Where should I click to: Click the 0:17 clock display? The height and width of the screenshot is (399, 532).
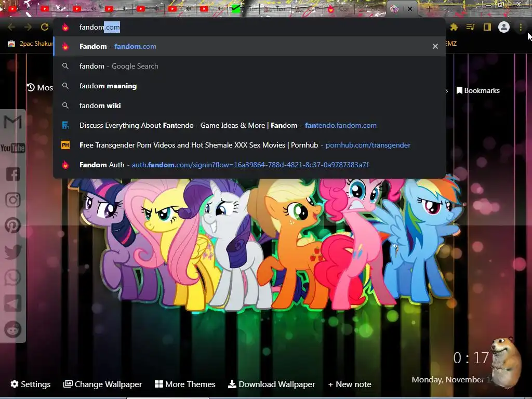tap(471, 358)
